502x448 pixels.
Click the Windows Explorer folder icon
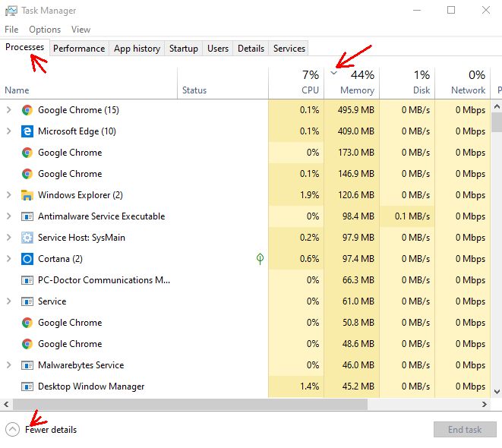[x=27, y=195]
